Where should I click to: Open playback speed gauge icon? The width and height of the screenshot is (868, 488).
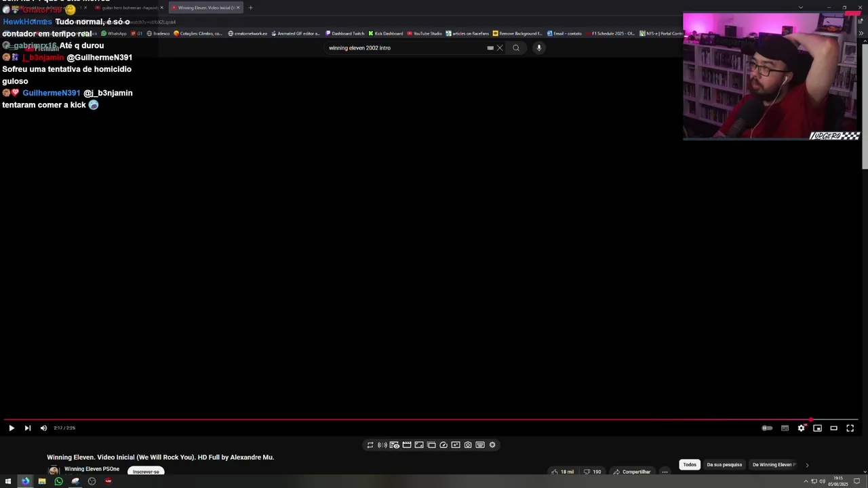click(x=443, y=445)
